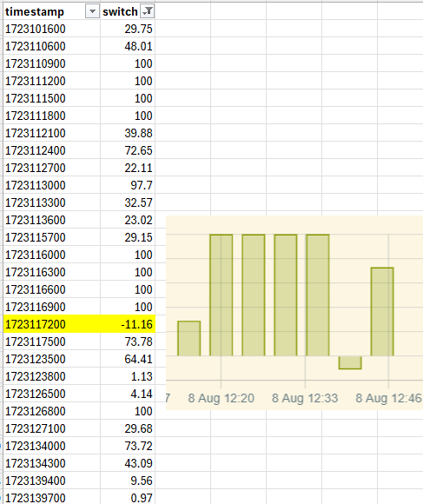Select the negative bar in the chart
The width and height of the screenshot is (423, 504).
(x=350, y=362)
